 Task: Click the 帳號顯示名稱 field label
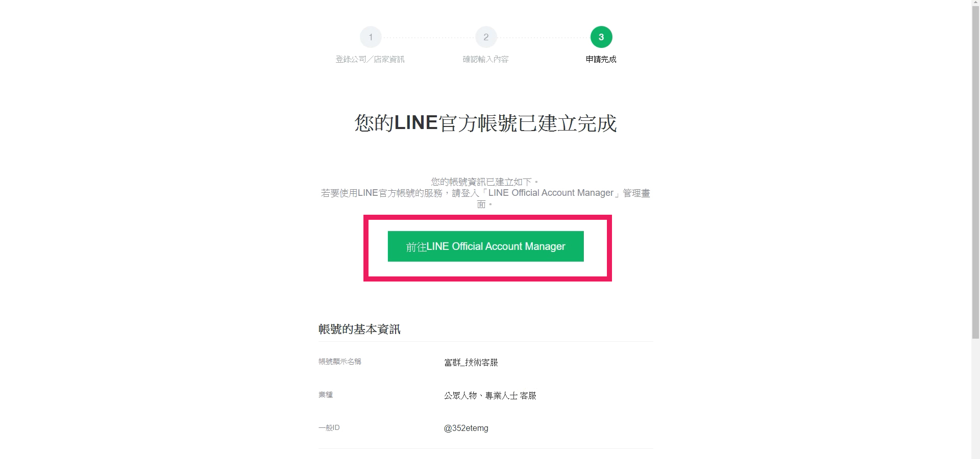(x=340, y=362)
